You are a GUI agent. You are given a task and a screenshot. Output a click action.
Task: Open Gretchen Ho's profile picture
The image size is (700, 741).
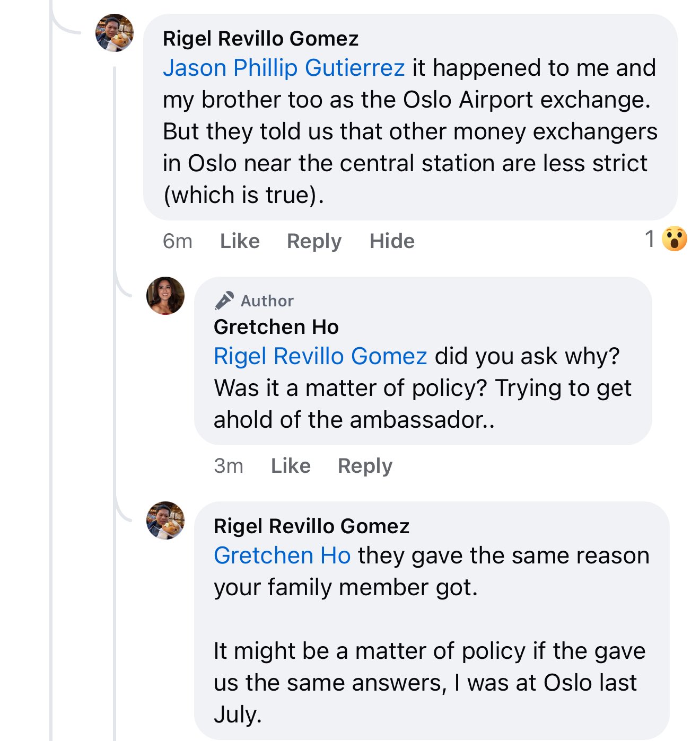tap(165, 296)
